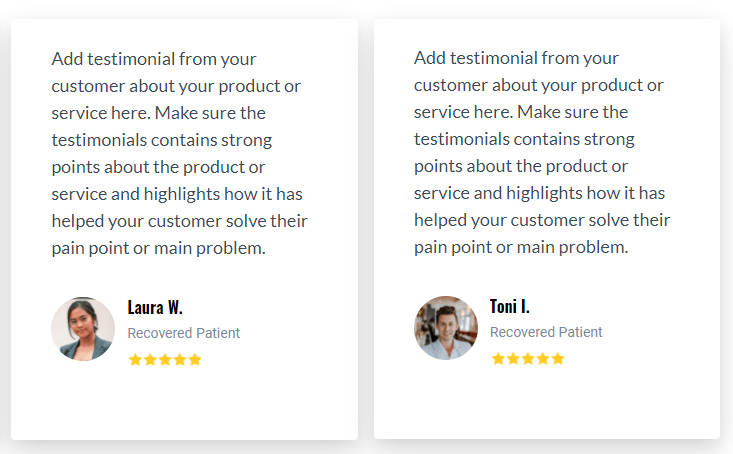The image size is (733, 454).
Task: Click the last star in Toni's rating
Action: pos(558,359)
